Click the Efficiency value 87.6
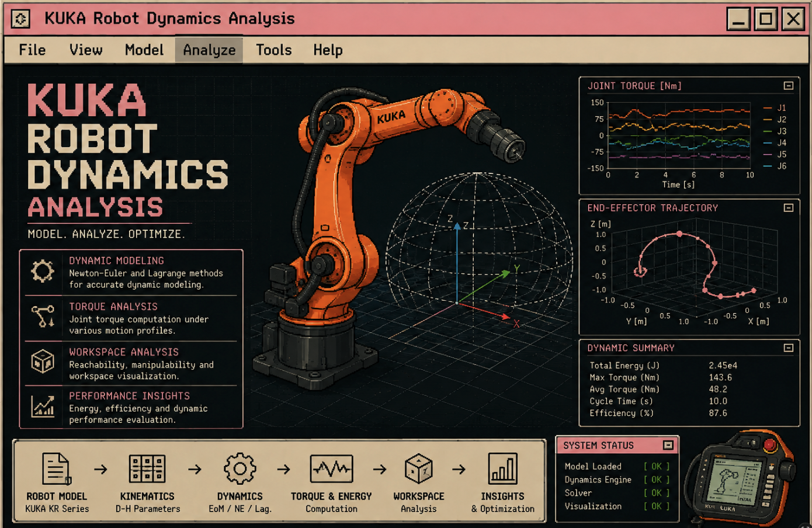This screenshot has height=528, width=812. (x=718, y=414)
